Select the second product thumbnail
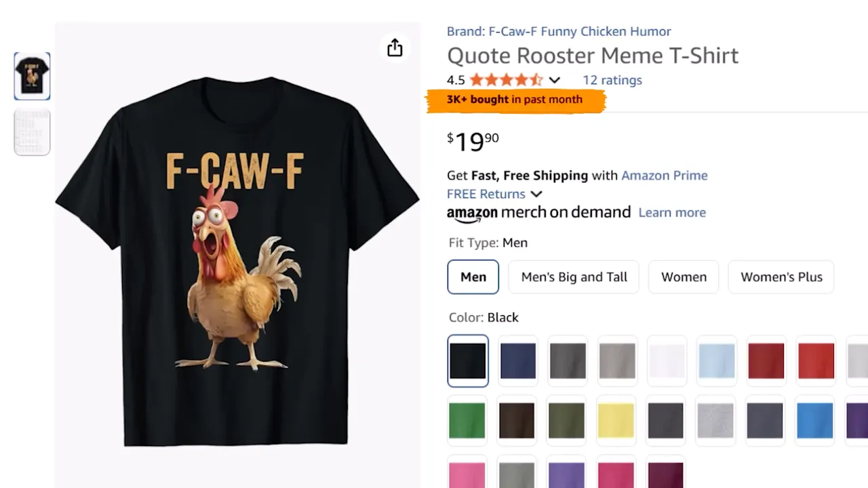The width and height of the screenshot is (868, 488). [32, 131]
